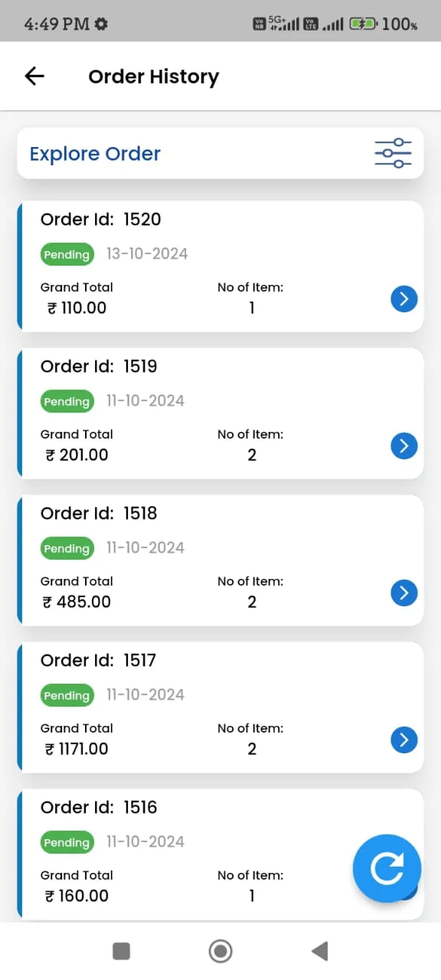Tap Android home circle button
This screenshot has height=980, width=441.
(220, 951)
